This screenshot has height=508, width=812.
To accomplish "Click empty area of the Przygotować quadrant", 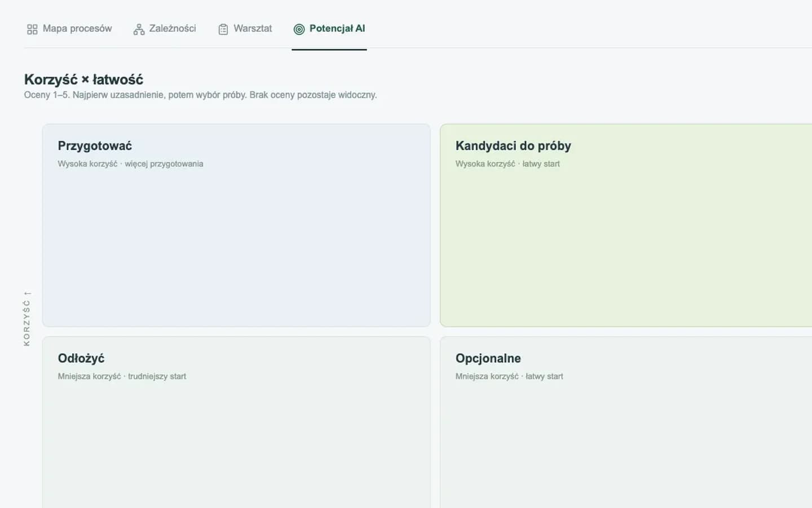I will click(236, 248).
